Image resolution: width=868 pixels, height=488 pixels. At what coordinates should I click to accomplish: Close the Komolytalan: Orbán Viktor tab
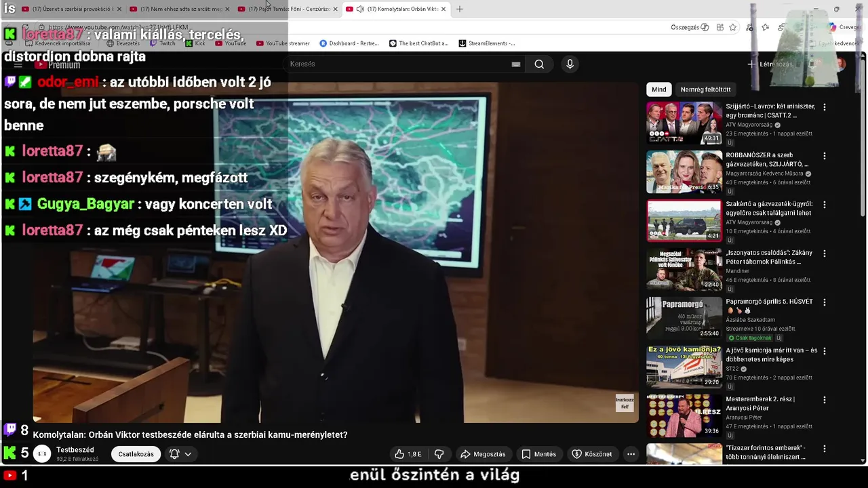443,9
